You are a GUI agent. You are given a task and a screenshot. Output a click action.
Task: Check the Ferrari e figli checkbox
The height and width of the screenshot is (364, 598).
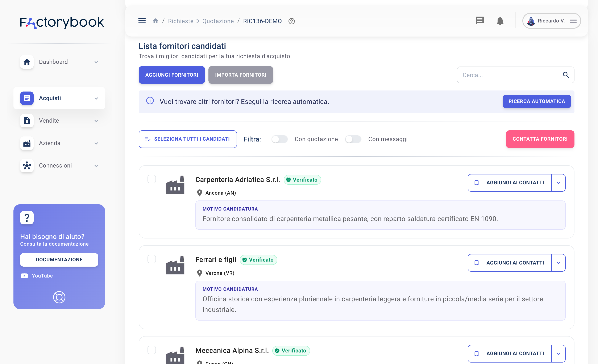[152, 259]
